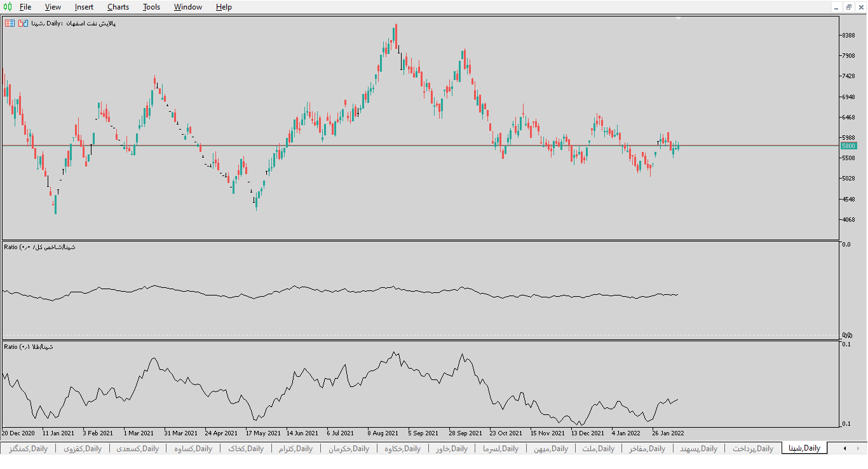Click the 5800 price label on axis
868x469 pixels.
pos(848,146)
